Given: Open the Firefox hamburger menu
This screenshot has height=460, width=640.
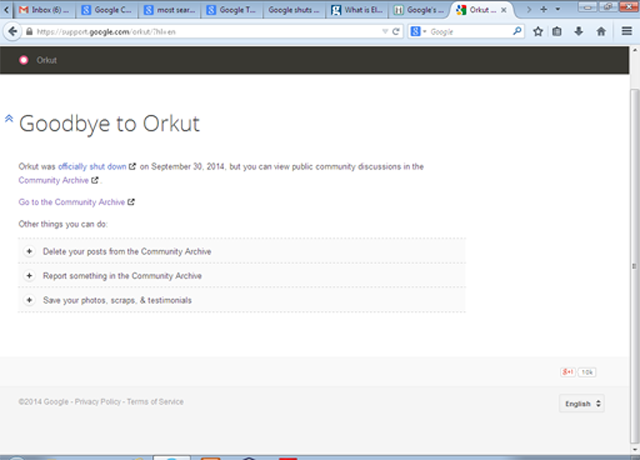Looking at the screenshot, I should [627, 31].
